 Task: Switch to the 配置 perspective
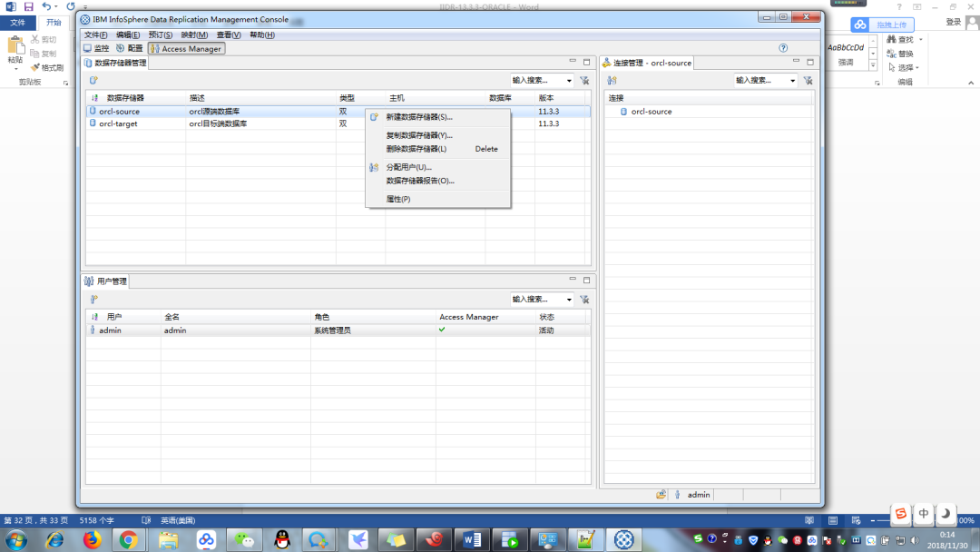click(130, 49)
